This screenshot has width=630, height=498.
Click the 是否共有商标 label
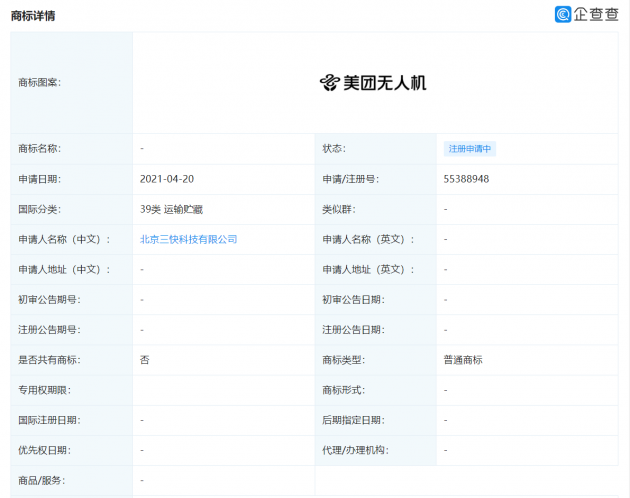[x=49, y=360]
